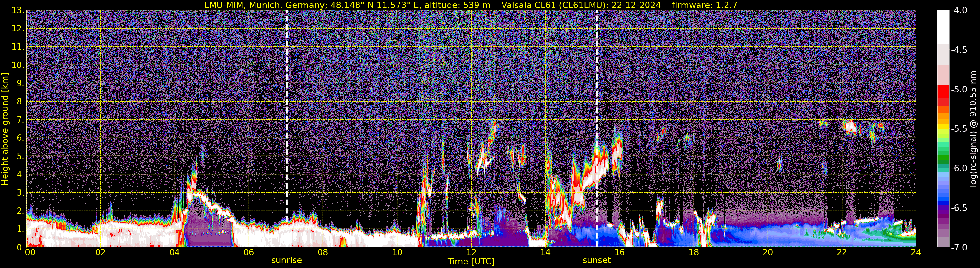
Task: Click the colorbar label 'log(rc-signal) @ 910.55 nm'
Action: [x=973, y=129]
